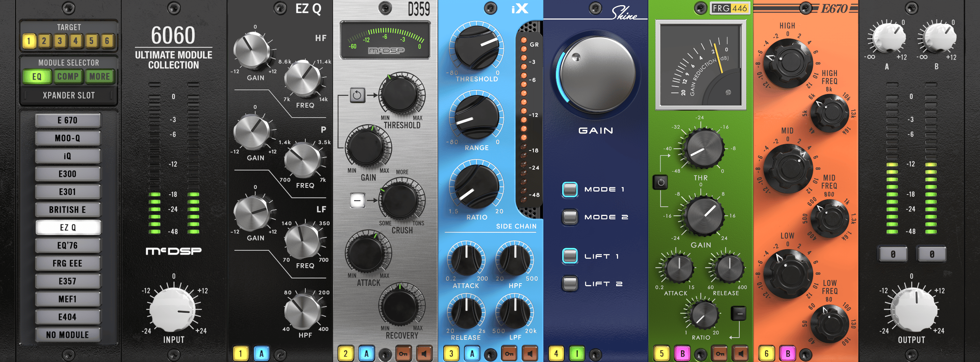980x362 pixels.
Task: Select target slot 5
Action: 91,41
